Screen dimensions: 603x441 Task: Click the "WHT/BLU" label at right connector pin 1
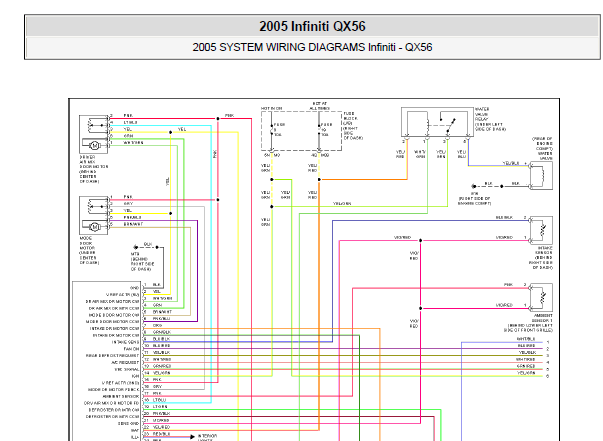[x=526, y=339]
